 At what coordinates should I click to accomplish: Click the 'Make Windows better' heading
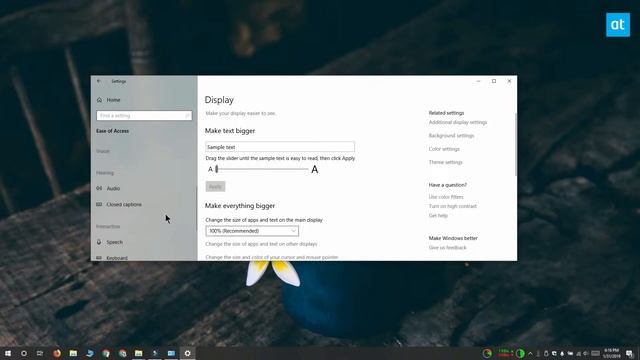453,238
